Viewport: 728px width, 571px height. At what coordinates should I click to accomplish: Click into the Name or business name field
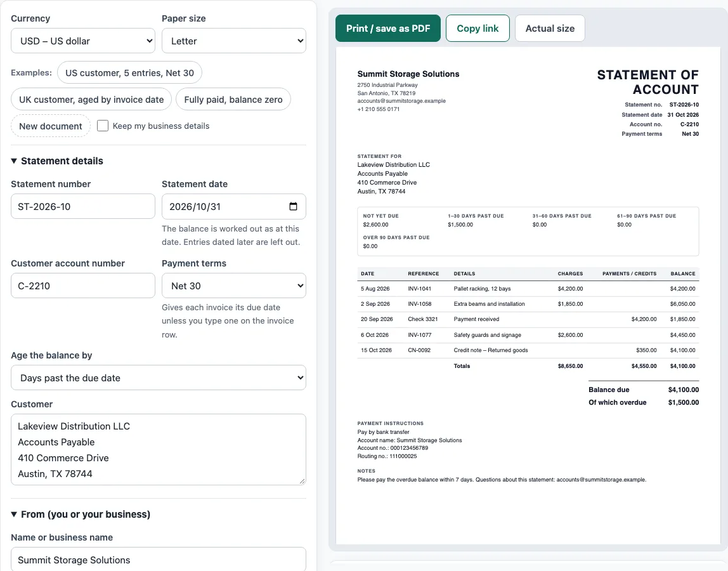coord(159,560)
